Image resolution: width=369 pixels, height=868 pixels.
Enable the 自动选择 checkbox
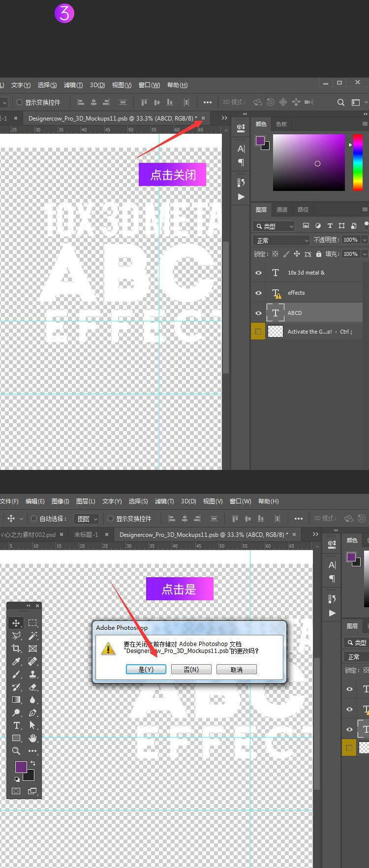coord(34,518)
